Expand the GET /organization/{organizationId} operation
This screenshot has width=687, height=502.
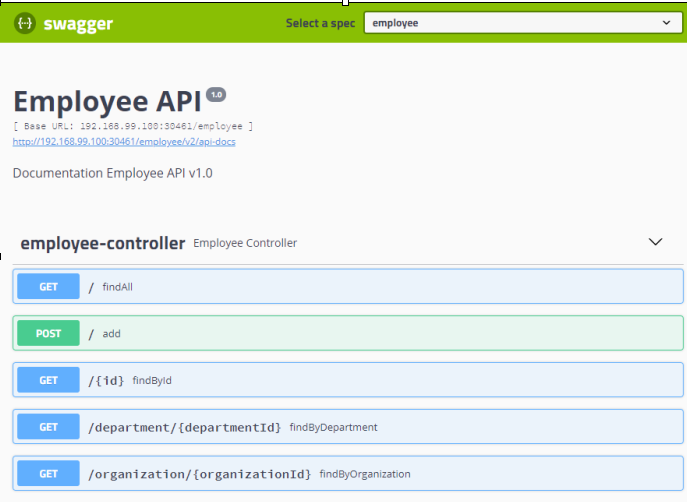tap(348, 474)
